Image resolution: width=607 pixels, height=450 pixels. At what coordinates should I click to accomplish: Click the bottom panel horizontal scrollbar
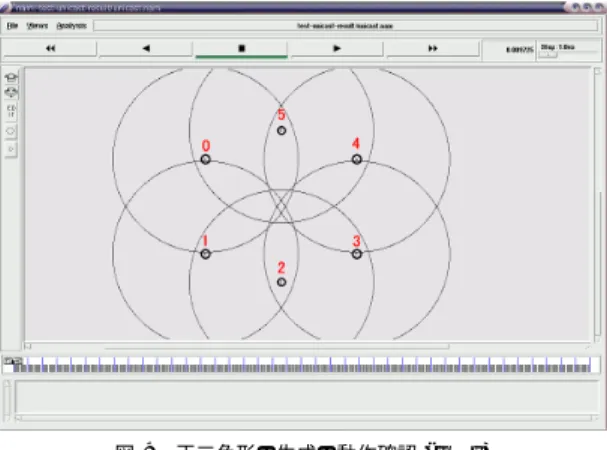307,418
